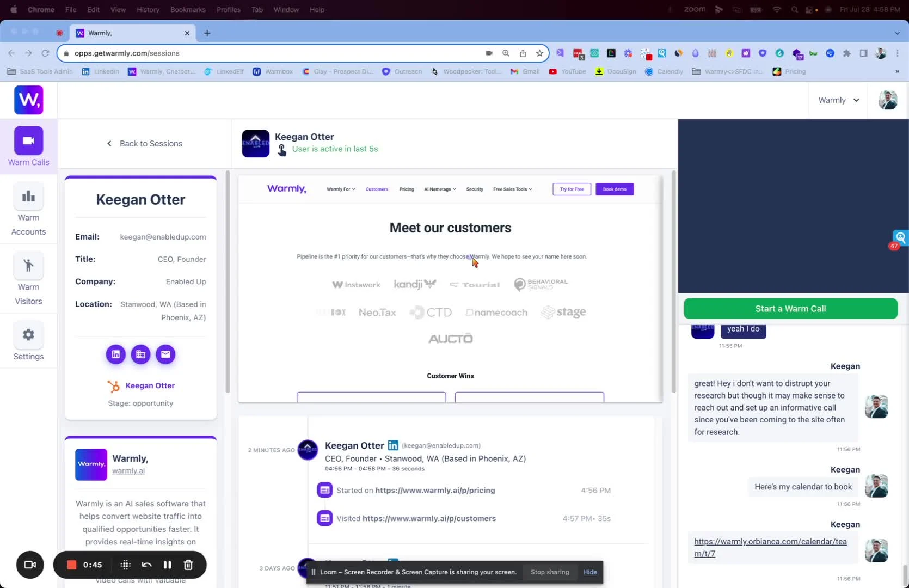Open the Chrome History menu
909x588 pixels.
point(148,9)
